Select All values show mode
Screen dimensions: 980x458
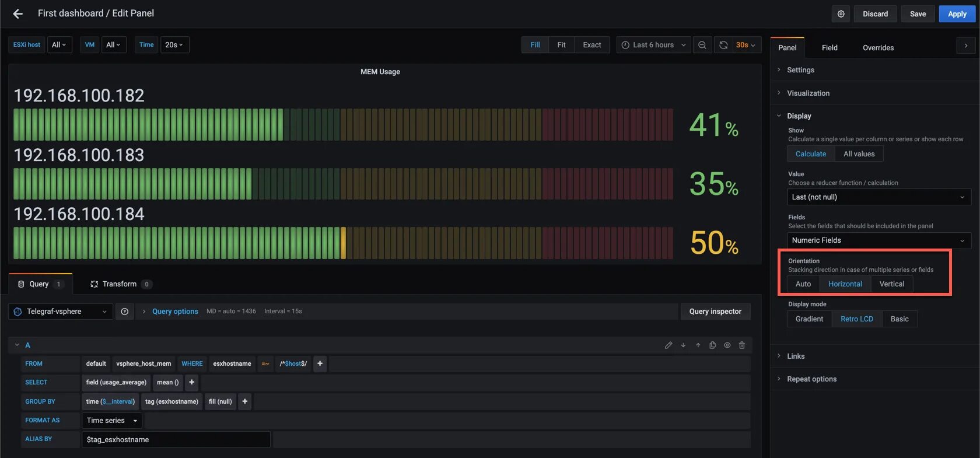pyautogui.click(x=859, y=154)
